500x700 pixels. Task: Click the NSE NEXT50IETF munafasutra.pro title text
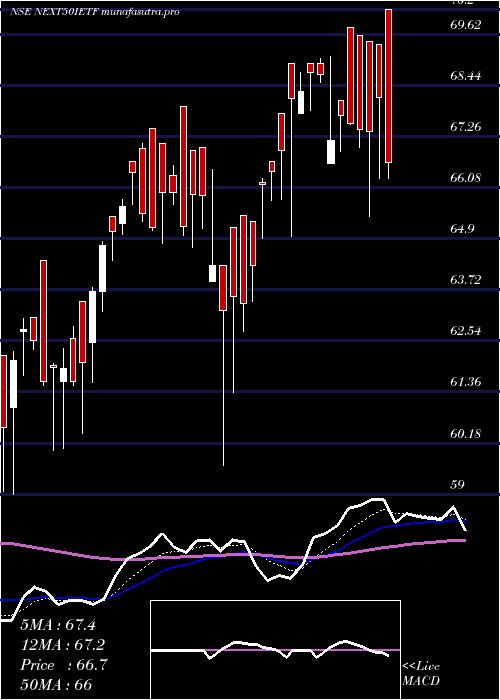95,12
